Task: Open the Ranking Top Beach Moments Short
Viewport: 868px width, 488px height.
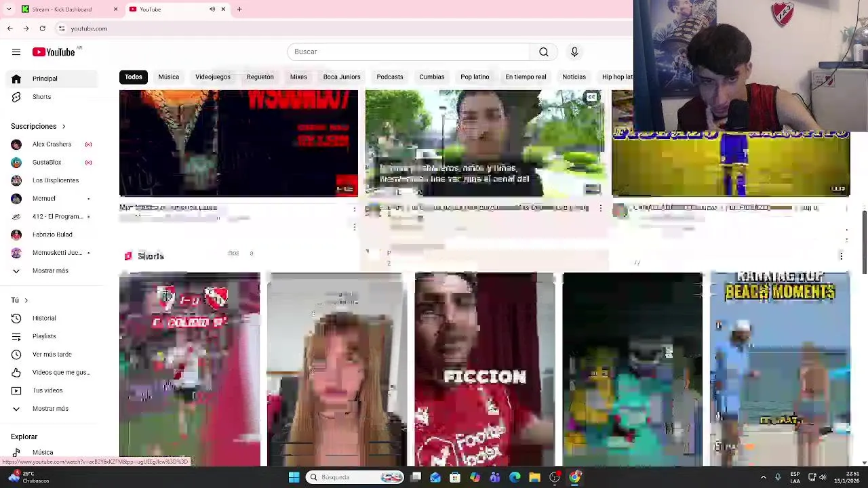Action: click(780, 369)
